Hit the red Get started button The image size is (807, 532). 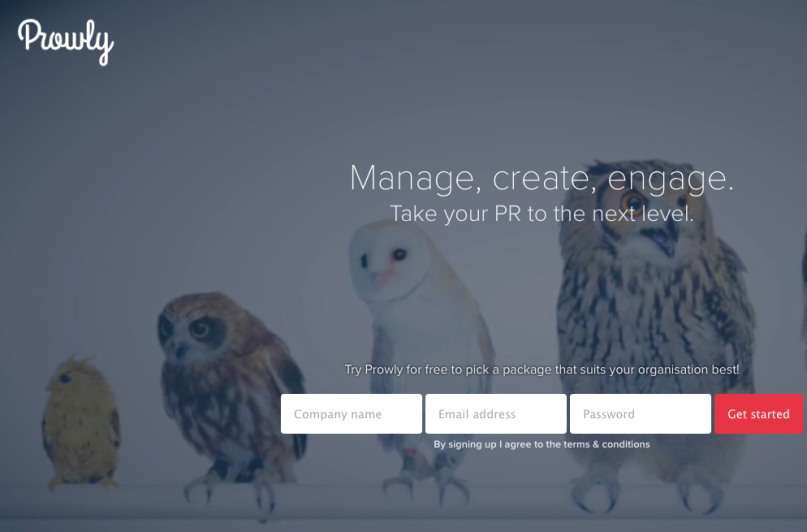point(759,414)
